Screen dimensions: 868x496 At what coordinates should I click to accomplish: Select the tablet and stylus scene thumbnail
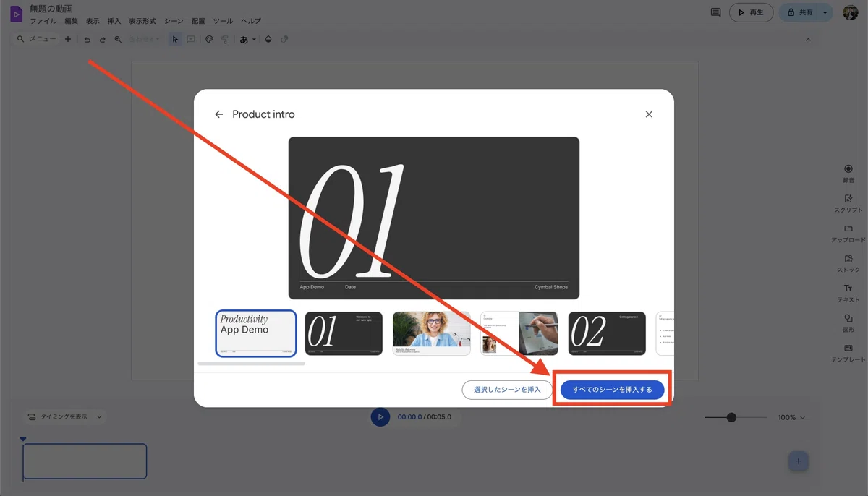click(519, 333)
